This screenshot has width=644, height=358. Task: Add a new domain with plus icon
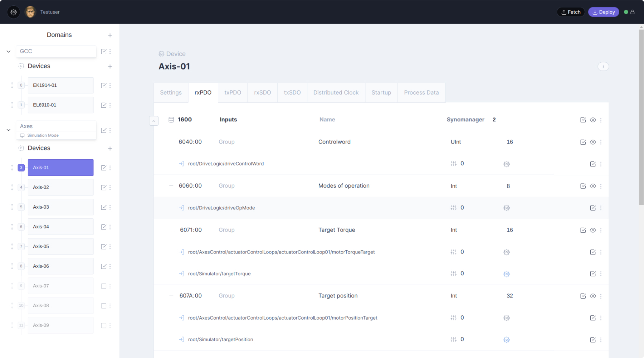[110, 35]
